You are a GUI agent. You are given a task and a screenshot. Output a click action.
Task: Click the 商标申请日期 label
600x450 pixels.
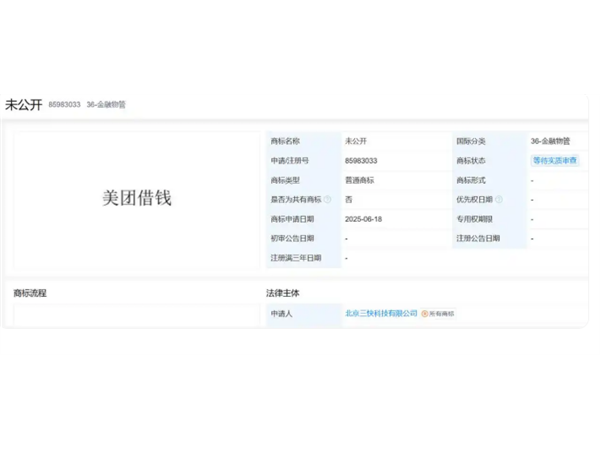292,219
